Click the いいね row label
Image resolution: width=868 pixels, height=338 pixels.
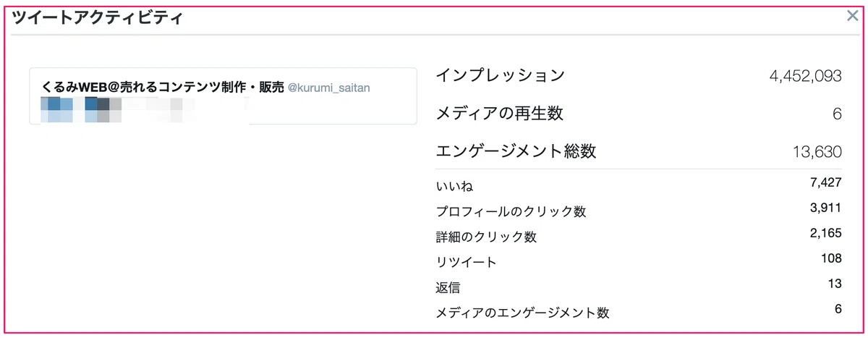pos(454,187)
